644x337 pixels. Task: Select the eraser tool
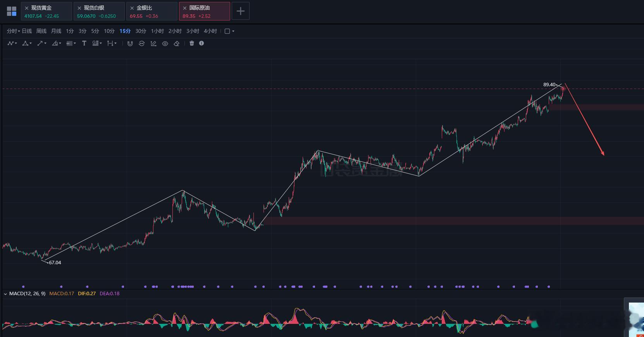[177, 43]
